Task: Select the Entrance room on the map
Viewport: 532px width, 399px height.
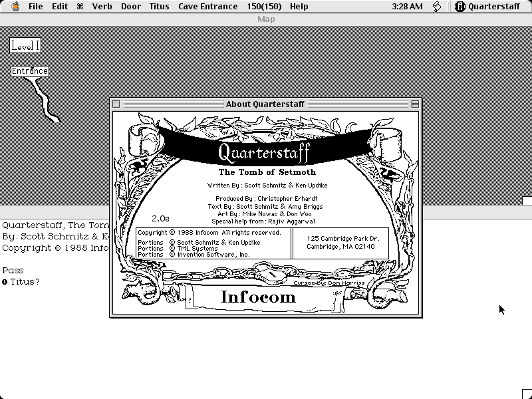Action: [30, 71]
